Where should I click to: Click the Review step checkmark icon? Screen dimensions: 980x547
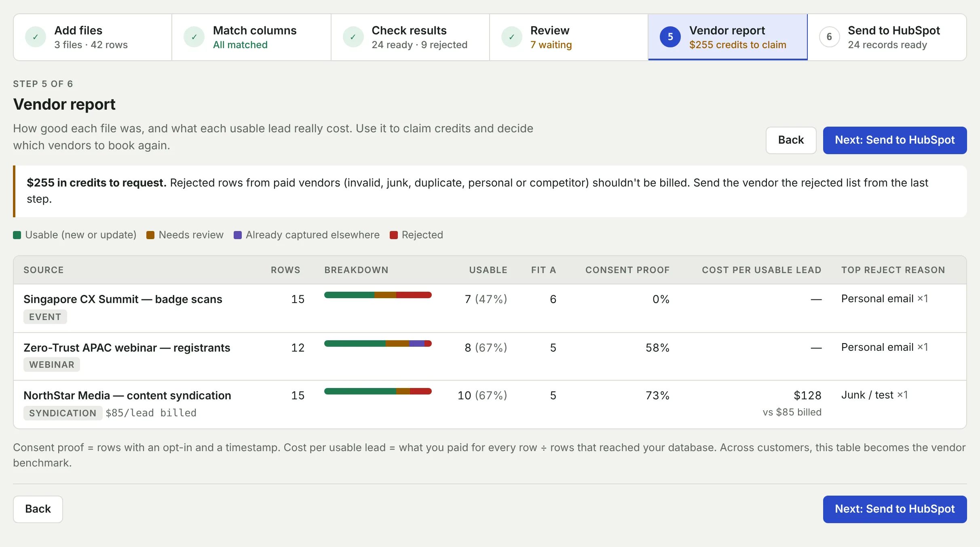pyautogui.click(x=512, y=37)
